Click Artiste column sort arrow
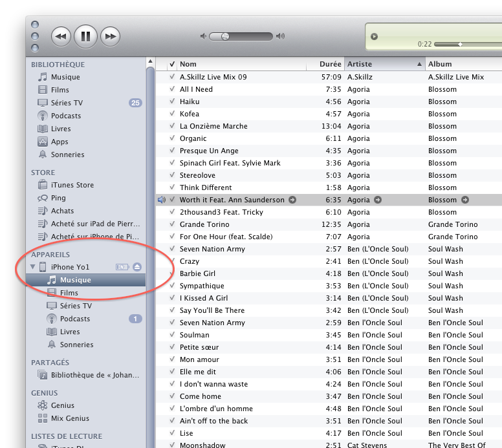 tap(419, 64)
